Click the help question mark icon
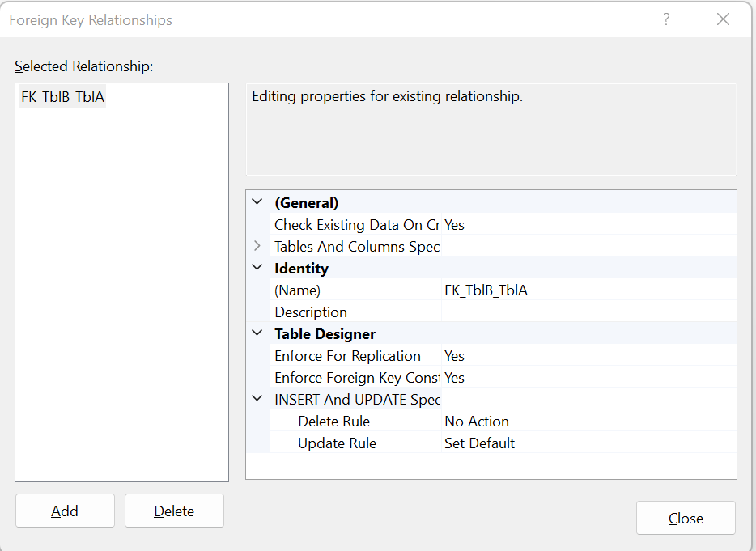This screenshot has width=756, height=551. 666,19
